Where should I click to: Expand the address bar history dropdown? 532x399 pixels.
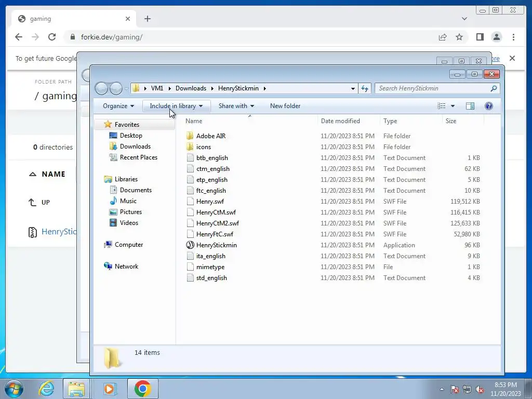(x=353, y=88)
